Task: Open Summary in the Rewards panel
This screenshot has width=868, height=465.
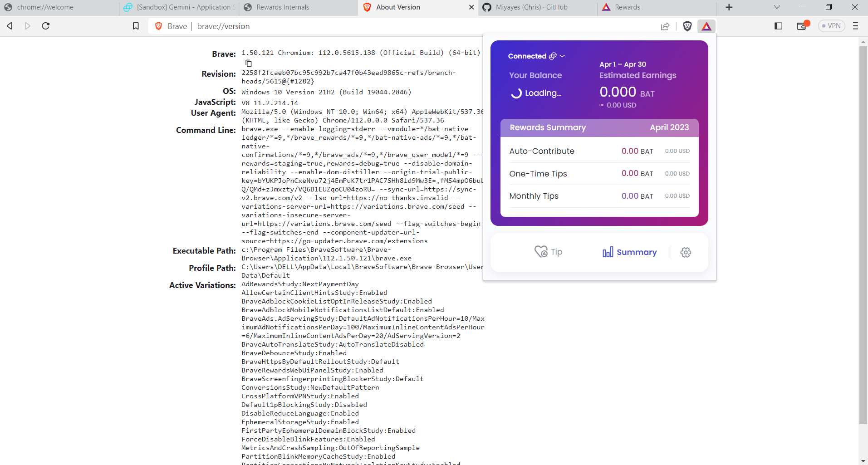Action: [x=629, y=252]
